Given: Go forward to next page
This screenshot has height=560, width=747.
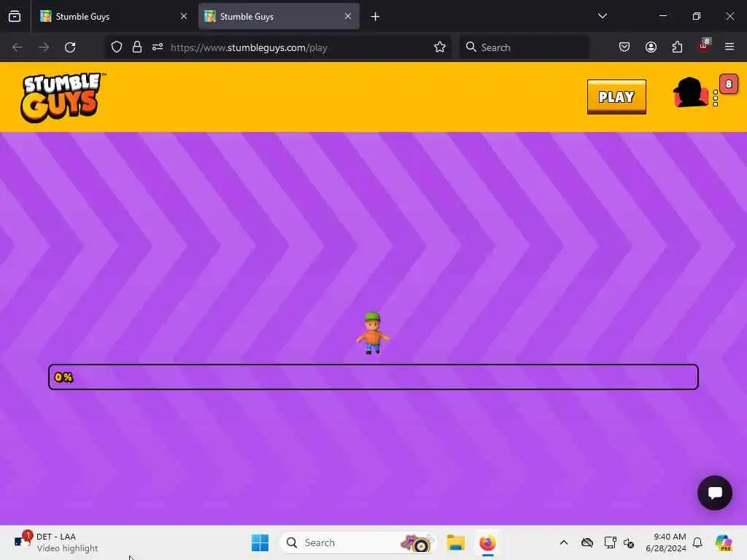Looking at the screenshot, I should pos(43,47).
